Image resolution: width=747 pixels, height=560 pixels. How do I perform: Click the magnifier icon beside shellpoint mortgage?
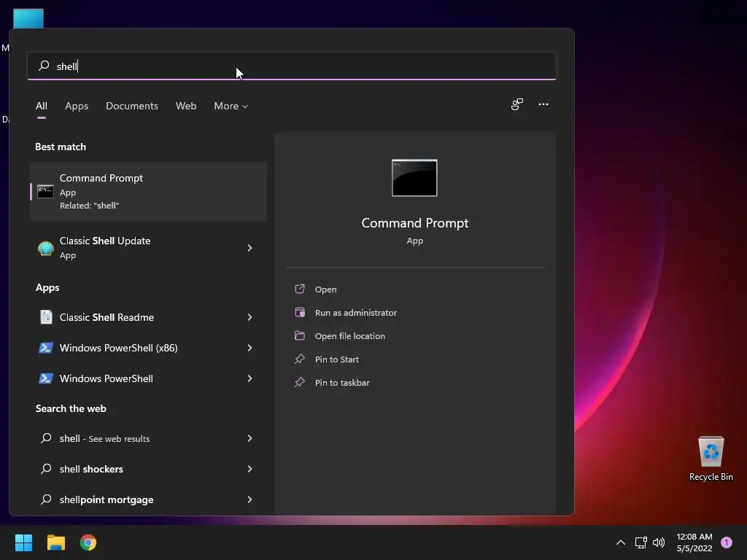click(x=46, y=499)
